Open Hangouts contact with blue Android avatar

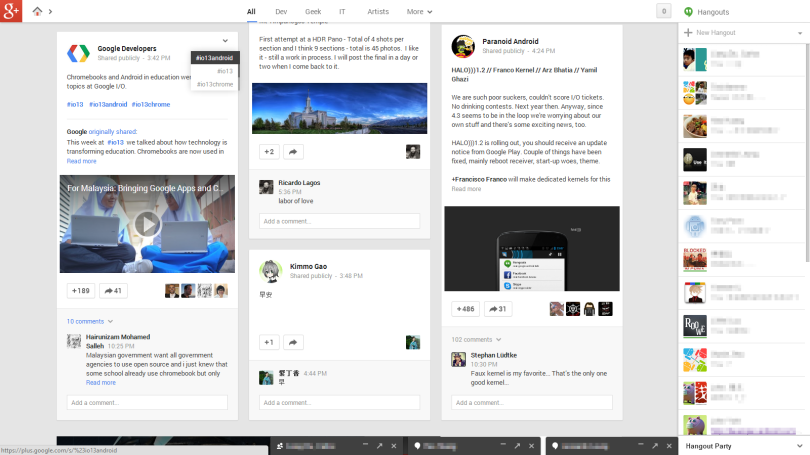tap(695, 226)
